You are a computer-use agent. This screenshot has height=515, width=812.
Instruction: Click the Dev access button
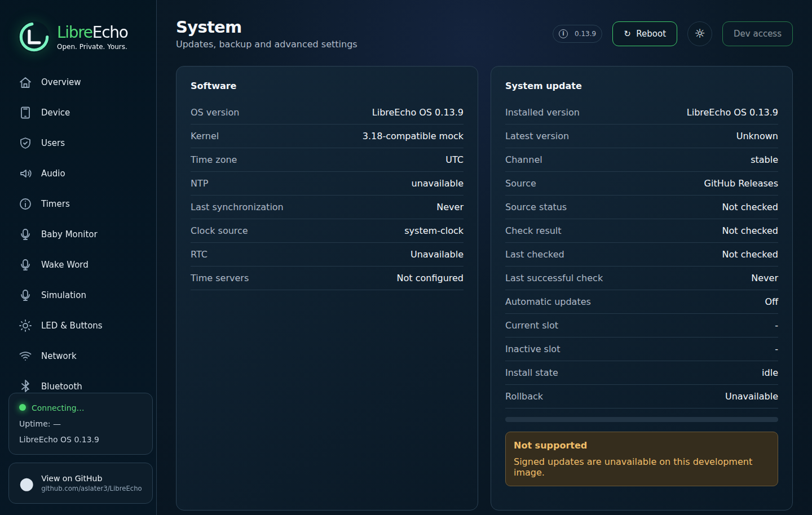coord(757,34)
